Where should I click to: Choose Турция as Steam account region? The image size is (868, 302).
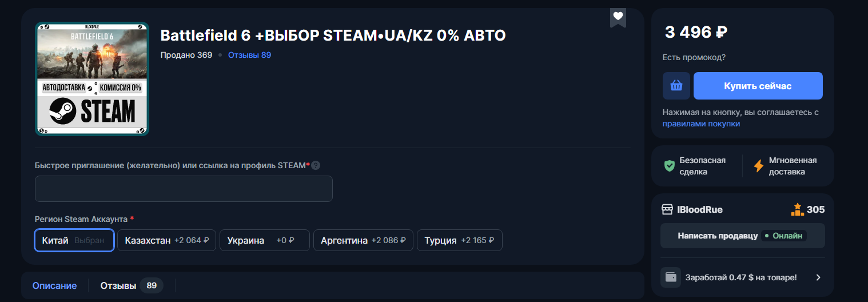459,240
